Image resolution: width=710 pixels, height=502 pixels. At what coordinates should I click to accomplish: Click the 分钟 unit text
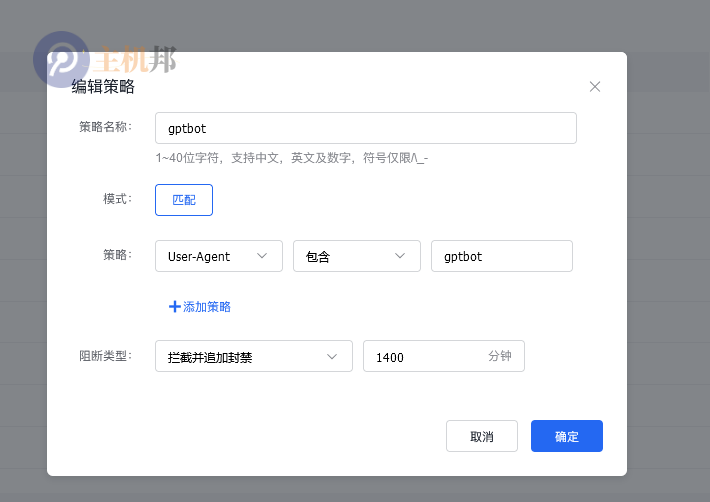click(x=500, y=356)
